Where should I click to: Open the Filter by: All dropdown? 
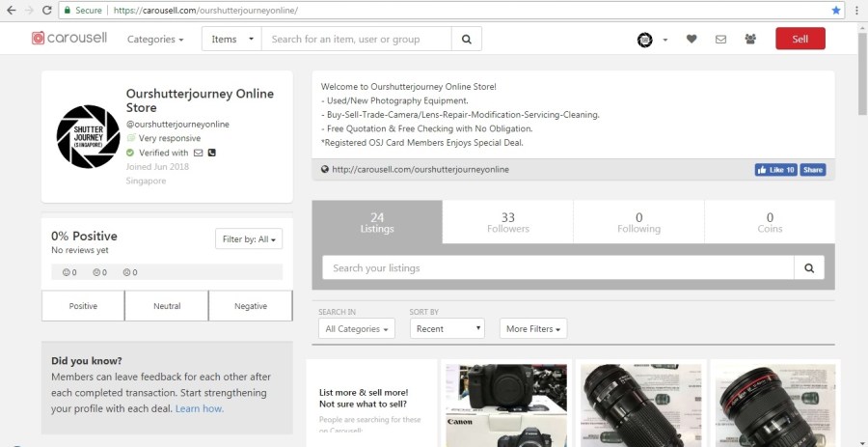coord(249,238)
